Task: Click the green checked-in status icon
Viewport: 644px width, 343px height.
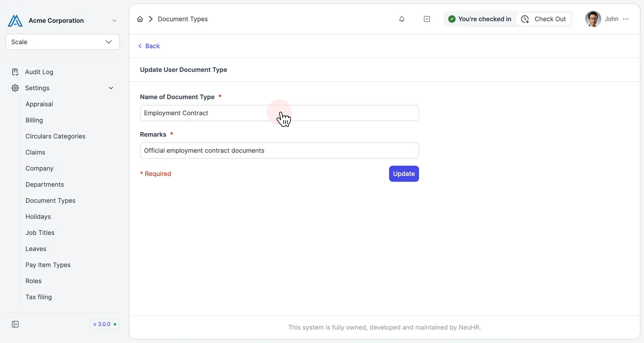Action: pyautogui.click(x=452, y=19)
